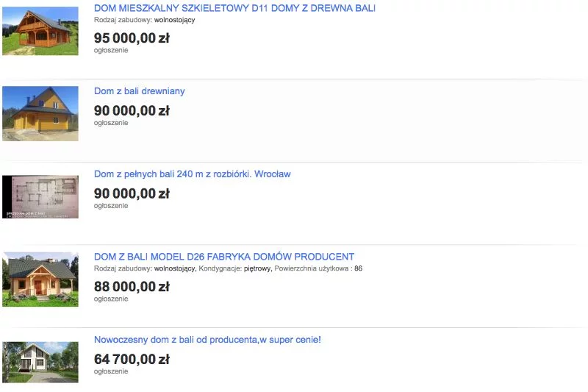Image resolution: width=588 pixels, height=392 pixels.
Task: Select the 90 000,00 zł price of Wrocław listing
Action: tap(132, 194)
